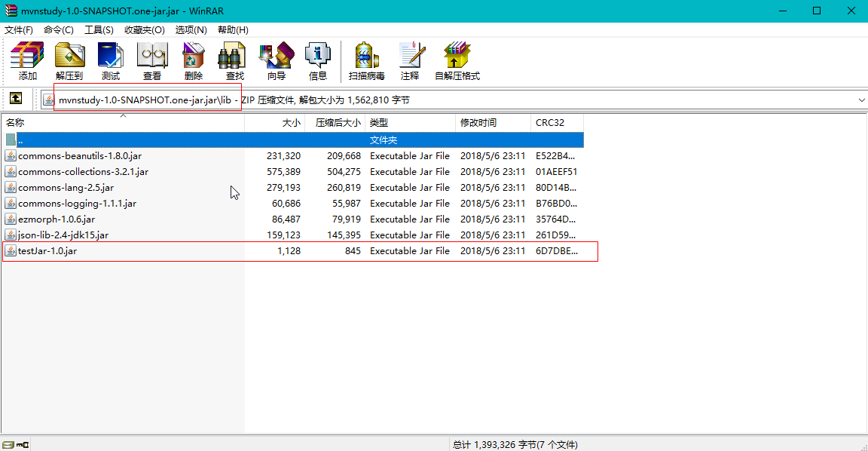
Task: Sort by the 大小 column header
Action: (x=274, y=122)
